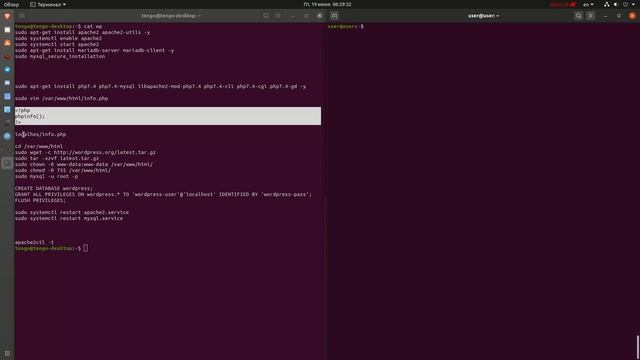This screenshot has width=640, height=360.
Task: Close the tengo@tengo-desktop terminal window
Action: (x=319, y=16)
